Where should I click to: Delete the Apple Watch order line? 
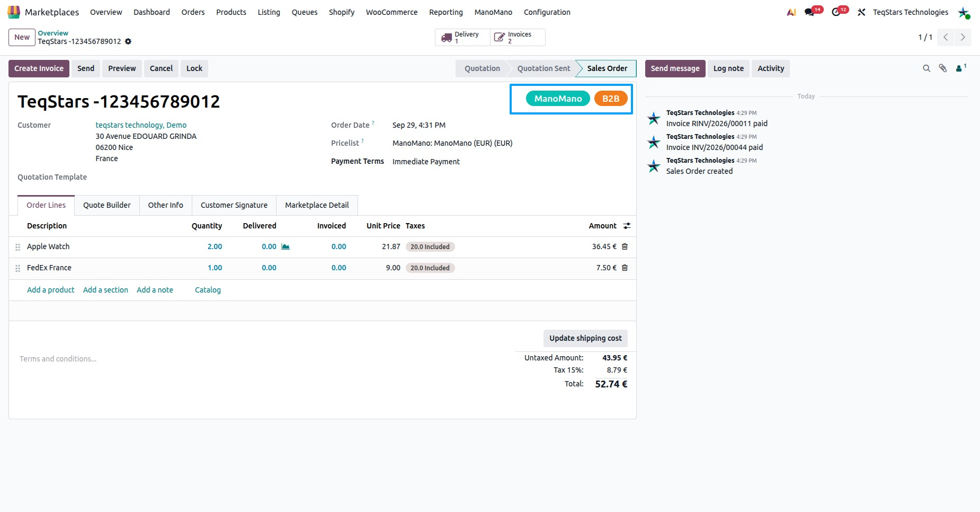click(625, 246)
